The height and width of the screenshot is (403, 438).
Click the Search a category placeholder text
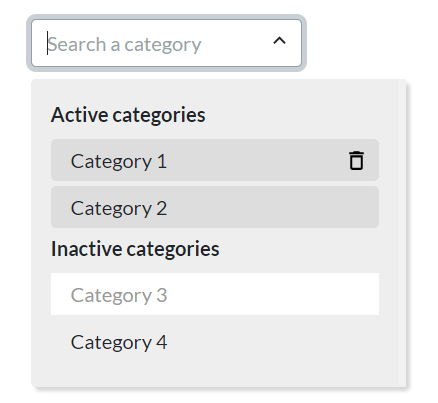tap(124, 45)
